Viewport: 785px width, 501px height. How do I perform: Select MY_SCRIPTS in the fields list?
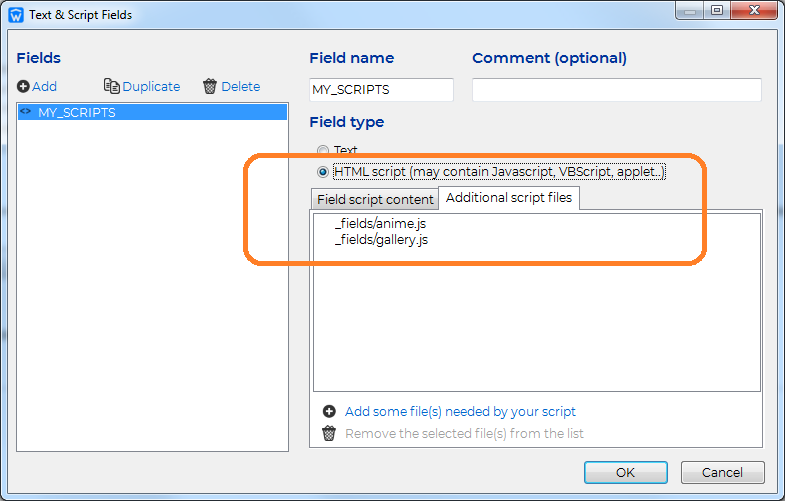coord(152,112)
